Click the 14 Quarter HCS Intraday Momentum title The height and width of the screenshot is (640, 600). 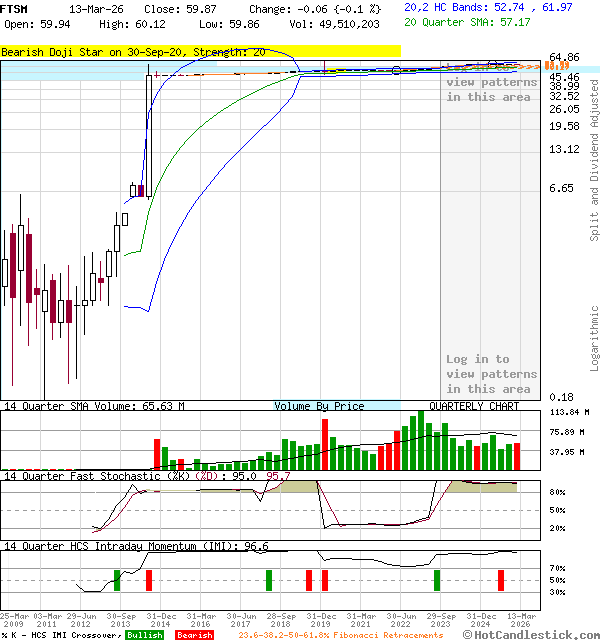point(122,546)
